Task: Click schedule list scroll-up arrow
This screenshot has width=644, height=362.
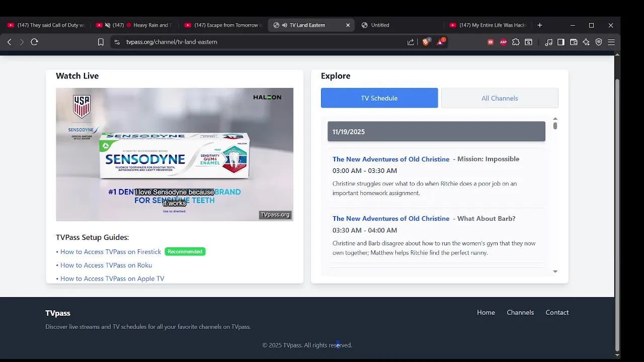Action: coord(555,119)
